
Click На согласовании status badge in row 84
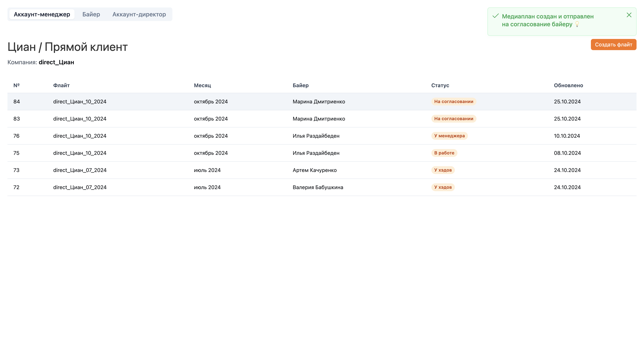[454, 102]
